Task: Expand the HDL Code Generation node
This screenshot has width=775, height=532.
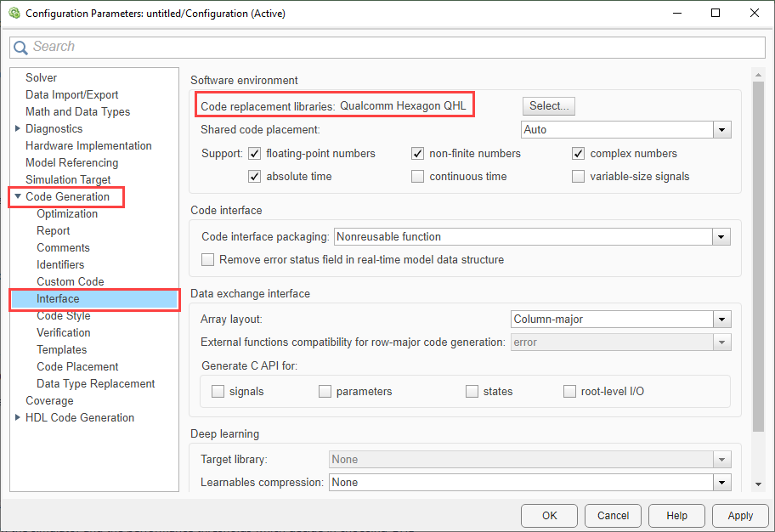Action: [x=18, y=418]
